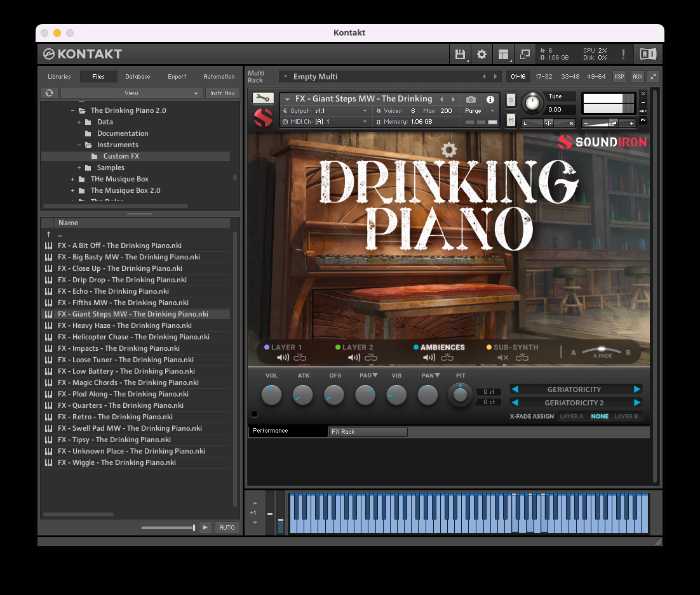Show the Kontakt info panel icon
Screen dimensions: 700x595
tap(648, 54)
